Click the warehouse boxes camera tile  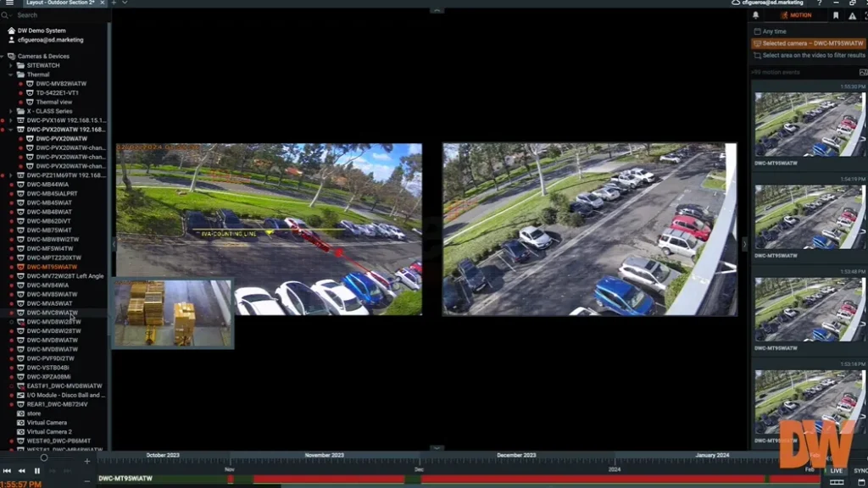click(x=173, y=313)
